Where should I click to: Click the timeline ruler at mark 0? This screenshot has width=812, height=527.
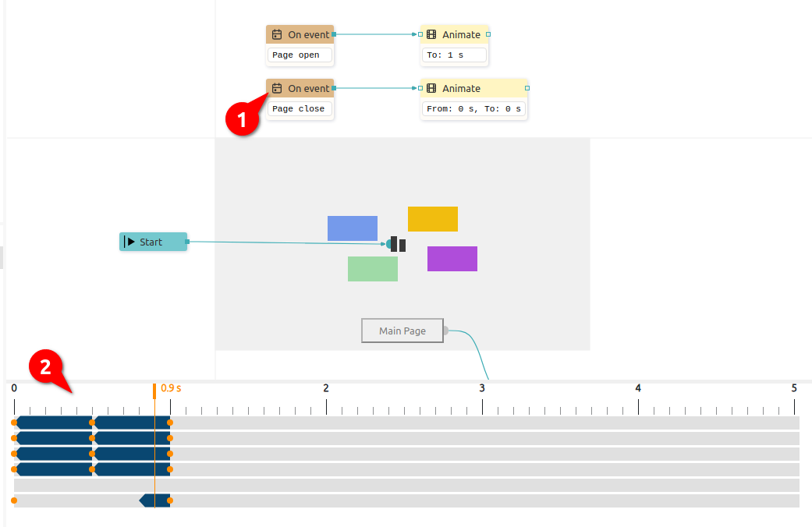point(14,388)
